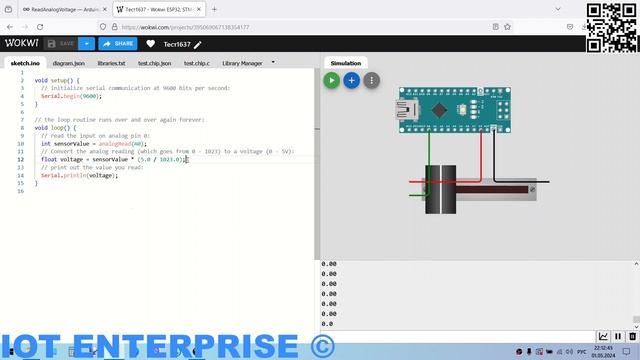Open the volume icon in the system tray

(569, 351)
